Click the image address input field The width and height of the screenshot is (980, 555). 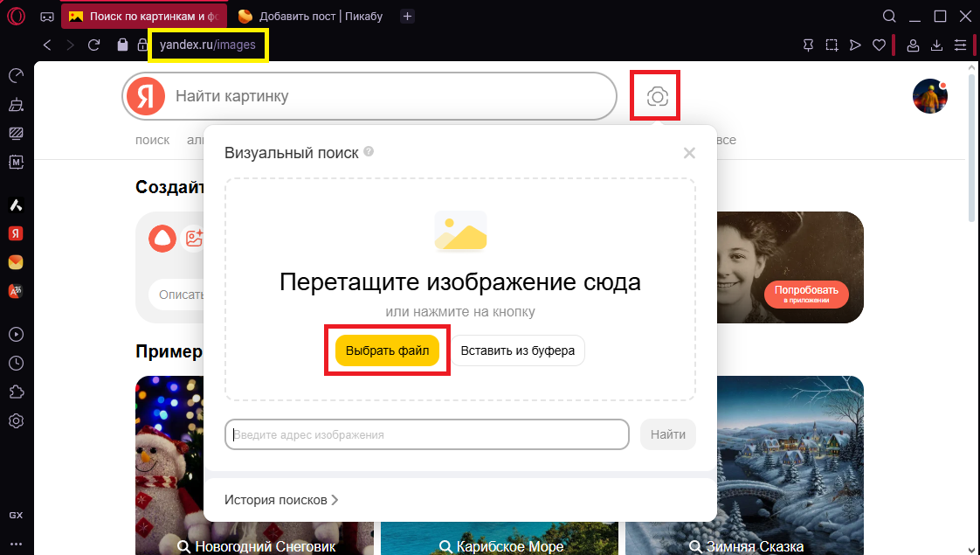click(x=426, y=434)
